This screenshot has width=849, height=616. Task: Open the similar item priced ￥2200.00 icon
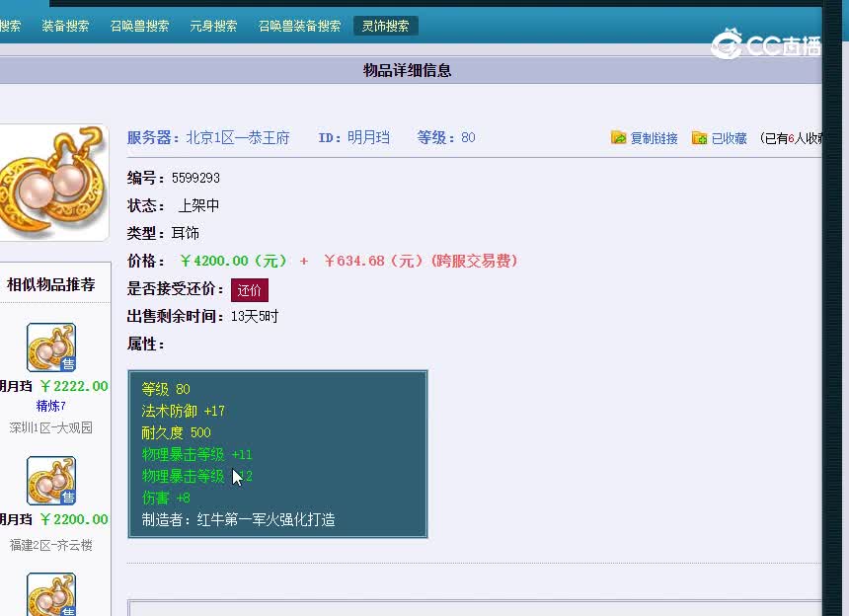[x=51, y=481]
